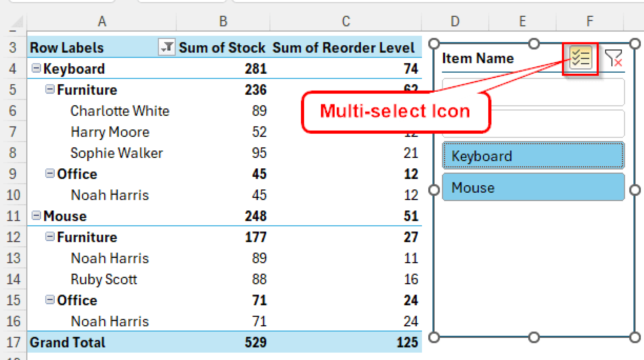Select Noah Harris under Office
This screenshot has width=644, height=360.
110,195
